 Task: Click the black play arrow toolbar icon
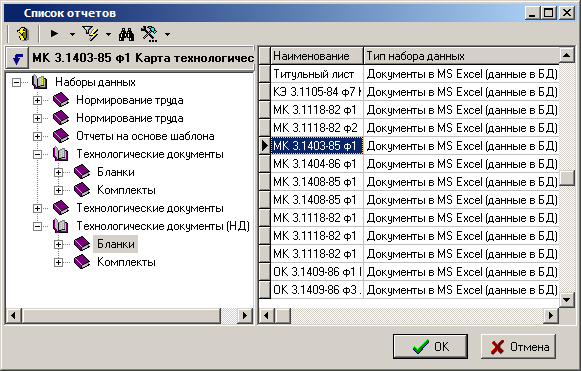pyautogui.click(x=54, y=34)
